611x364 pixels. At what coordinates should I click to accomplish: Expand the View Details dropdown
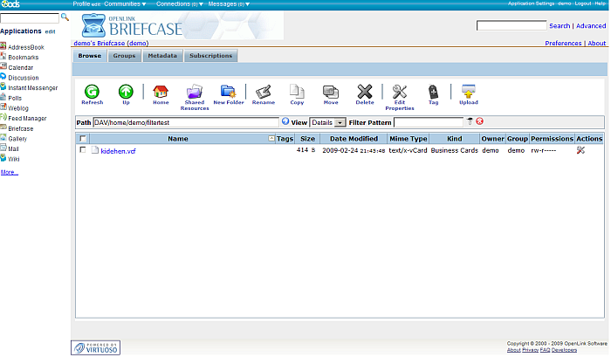[x=340, y=122]
